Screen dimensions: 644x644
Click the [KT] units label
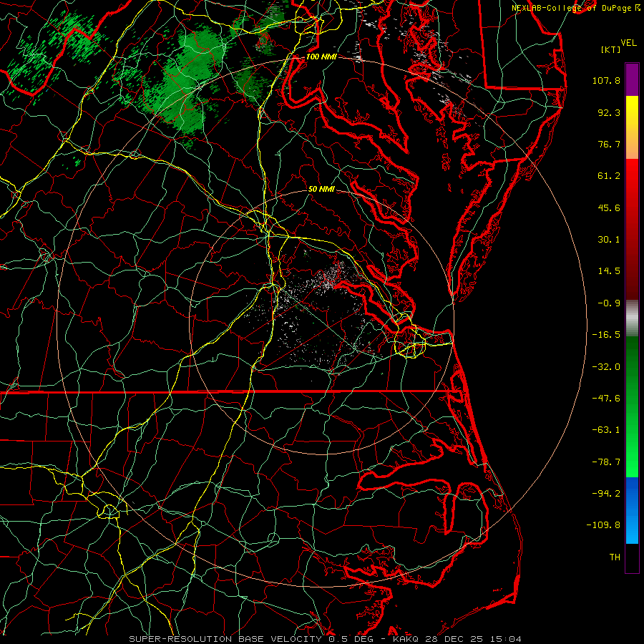pyautogui.click(x=610, y=49)
